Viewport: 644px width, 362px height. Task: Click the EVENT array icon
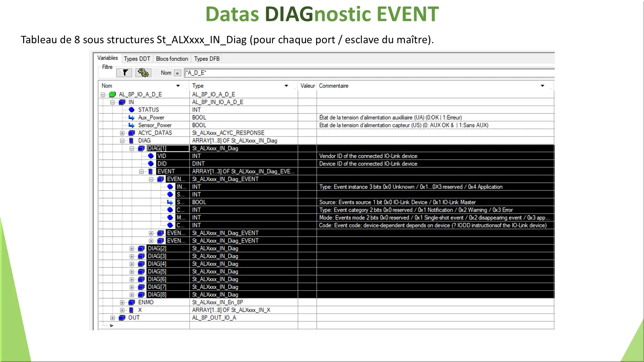click(x=151, y=171)
